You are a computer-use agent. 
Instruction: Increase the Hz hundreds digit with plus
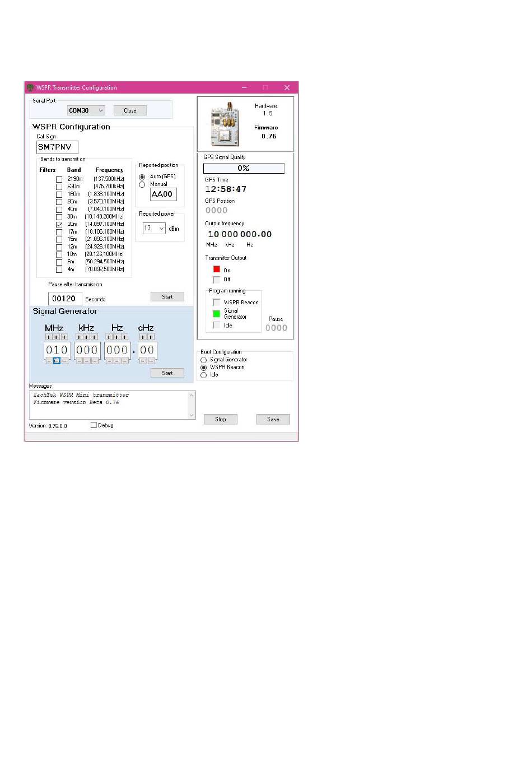pyautogui.click(x=109, y=337)
